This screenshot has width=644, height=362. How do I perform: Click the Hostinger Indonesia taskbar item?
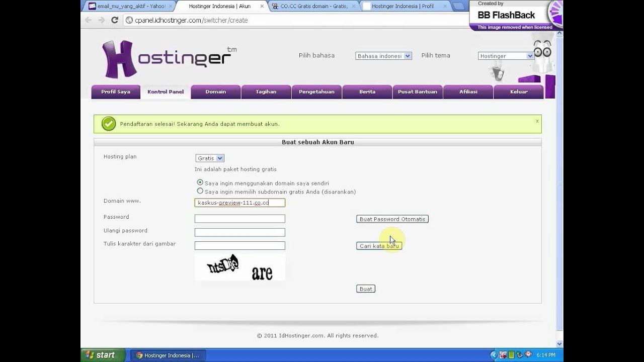pyautogui.click(x=168, y=355)
